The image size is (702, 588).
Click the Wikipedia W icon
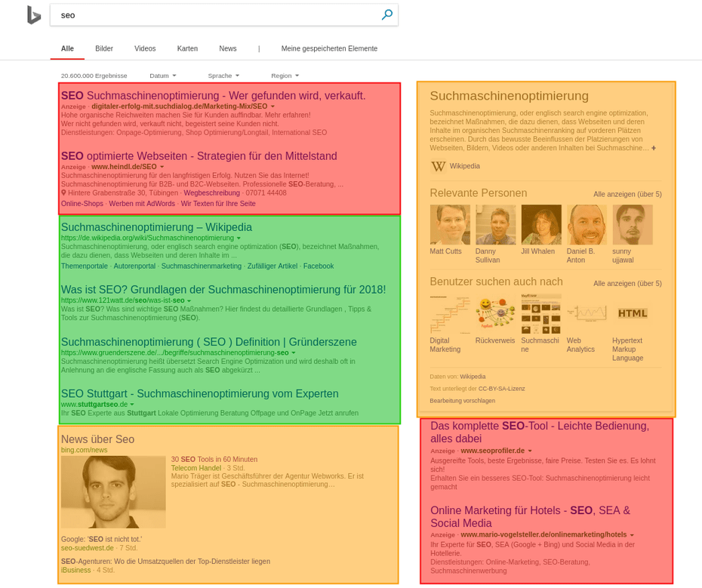coord(438,166)
